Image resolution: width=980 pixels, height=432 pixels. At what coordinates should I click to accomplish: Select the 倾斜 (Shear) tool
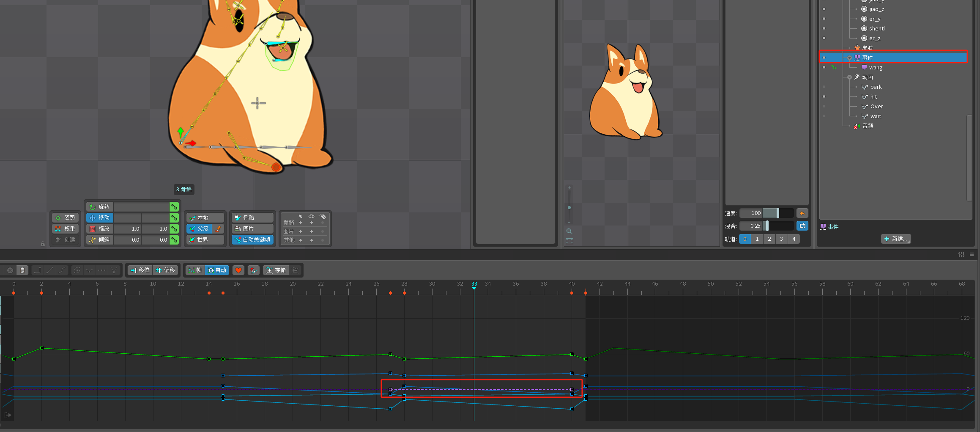point(100,239)
